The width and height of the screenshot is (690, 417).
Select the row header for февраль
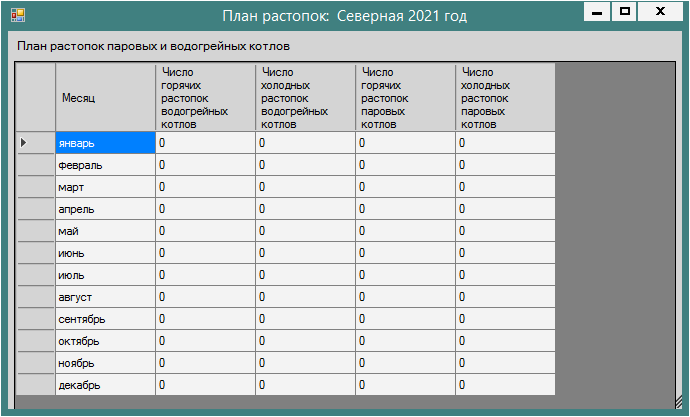click(x=36, y=165)
